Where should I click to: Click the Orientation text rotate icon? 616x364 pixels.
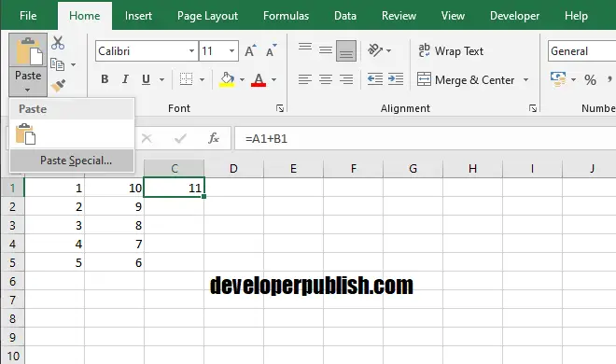[x=375, y=50]
